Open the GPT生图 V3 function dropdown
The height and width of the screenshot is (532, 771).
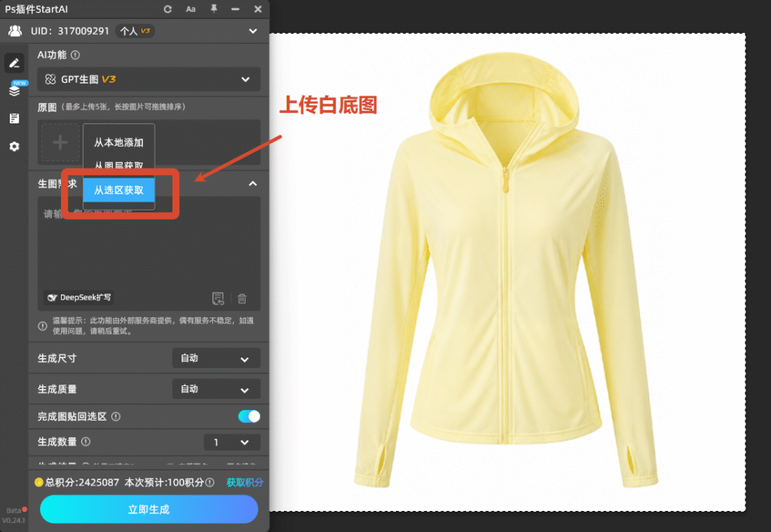pyautogui.click(x=148, y=79)
